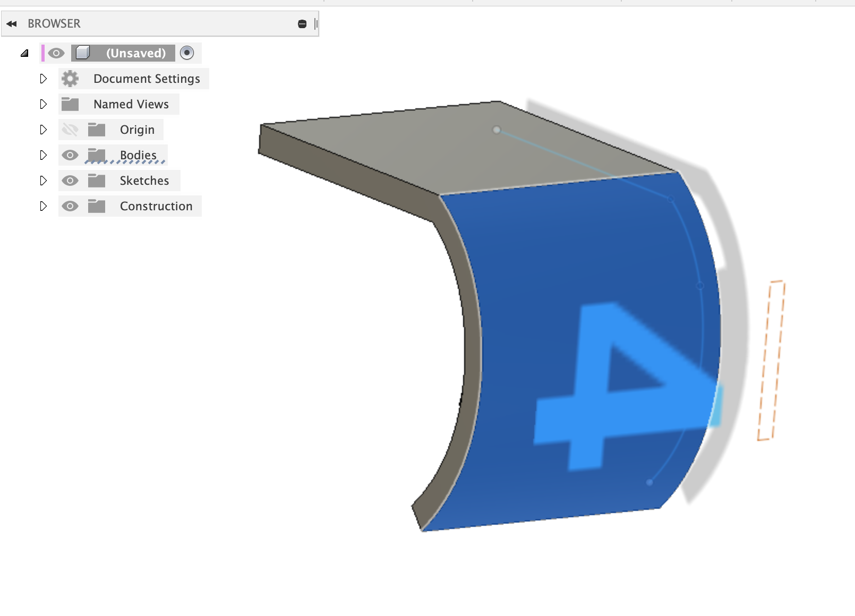Click the Document Settings gear icon
The image size is (855, 616).
tap(70, 79)
